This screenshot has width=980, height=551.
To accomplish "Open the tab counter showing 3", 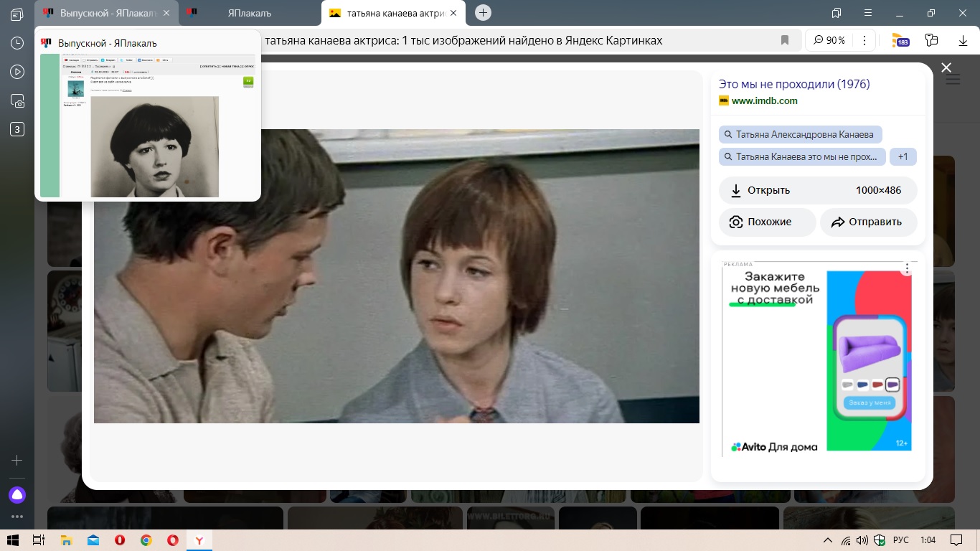I will (x=17, y=130).
